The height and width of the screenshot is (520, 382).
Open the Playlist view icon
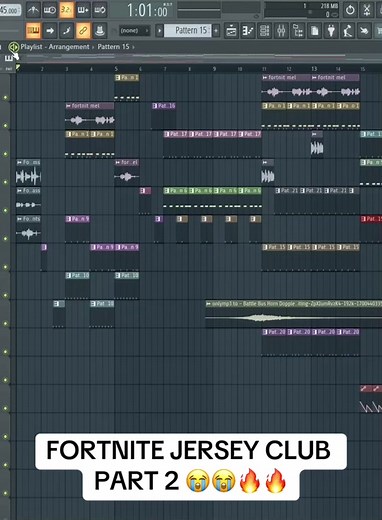tap(231, 31)
